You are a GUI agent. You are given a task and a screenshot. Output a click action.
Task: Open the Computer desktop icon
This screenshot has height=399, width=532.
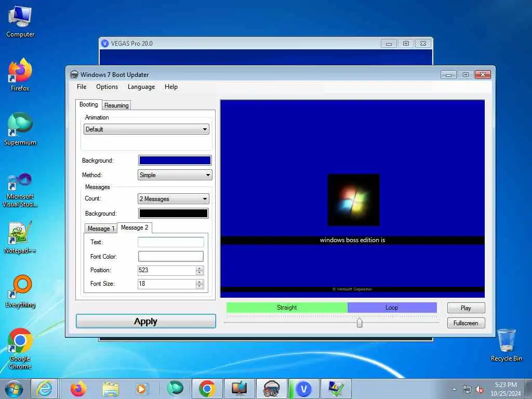pyautogui.click(x=20, y=22)
